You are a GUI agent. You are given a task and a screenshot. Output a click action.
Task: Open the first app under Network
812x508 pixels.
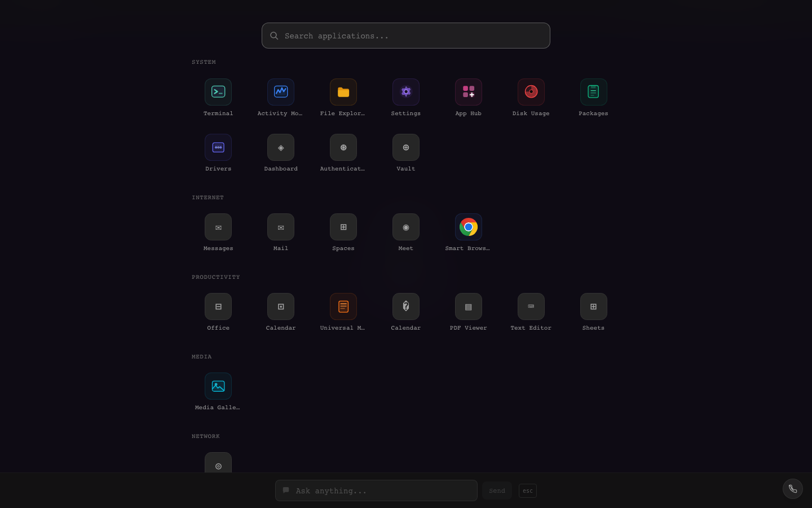click(218, 463)
